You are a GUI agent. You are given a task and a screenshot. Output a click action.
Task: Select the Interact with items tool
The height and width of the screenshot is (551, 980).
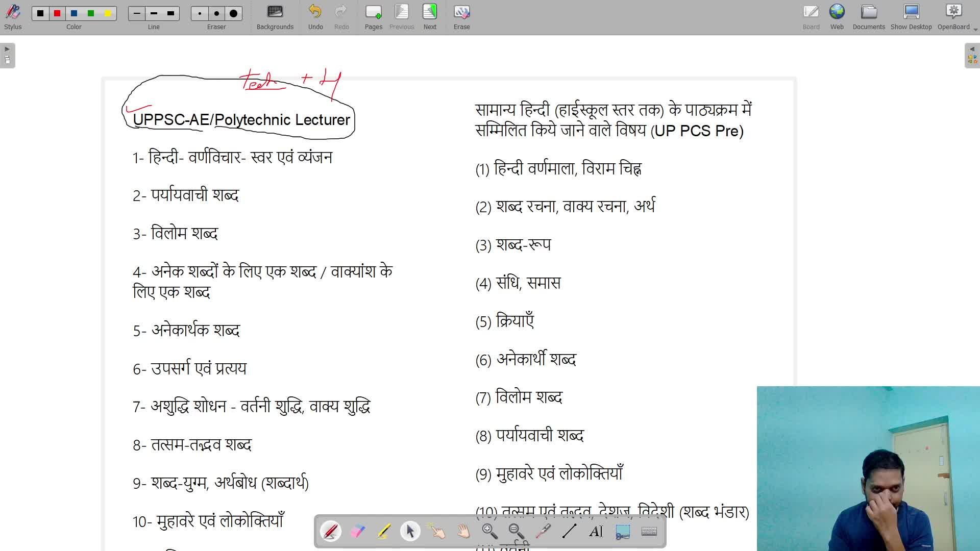coord(437,532)
